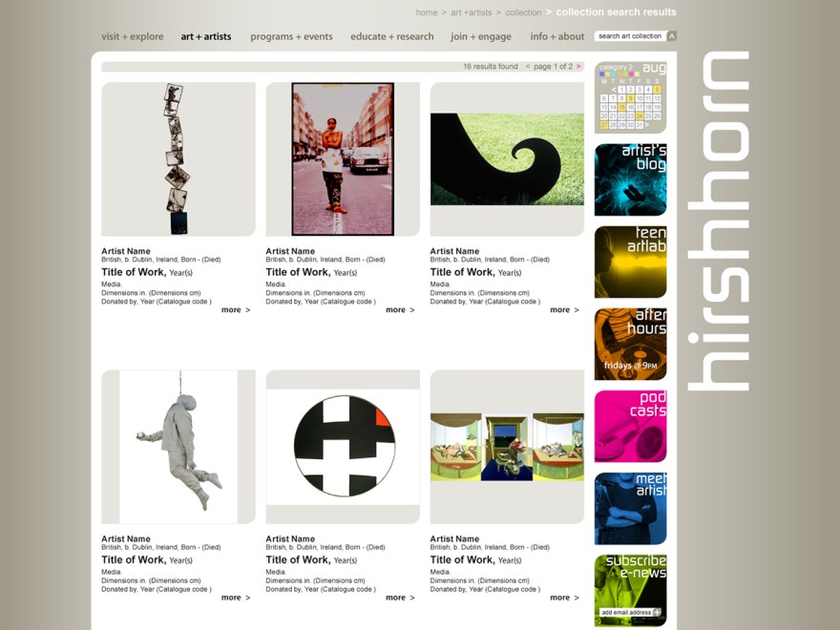Open the art + artists menu
840x630 pixels.
point(206,36)
